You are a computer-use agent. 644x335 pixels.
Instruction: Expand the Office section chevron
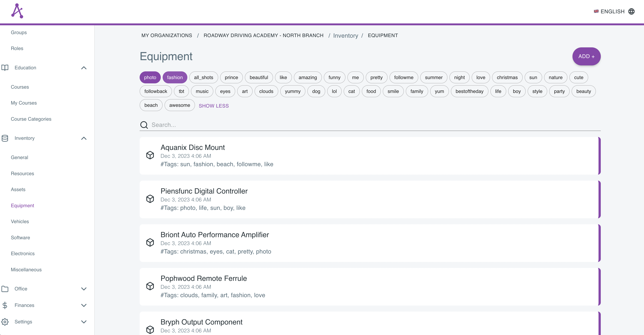pos(84,289)
